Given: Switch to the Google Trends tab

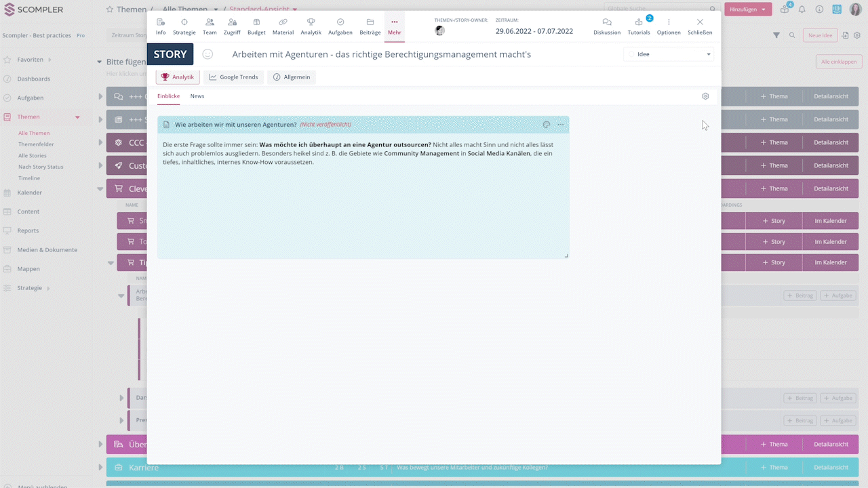Looking at the screenshot, I should (x=233, y=77).
